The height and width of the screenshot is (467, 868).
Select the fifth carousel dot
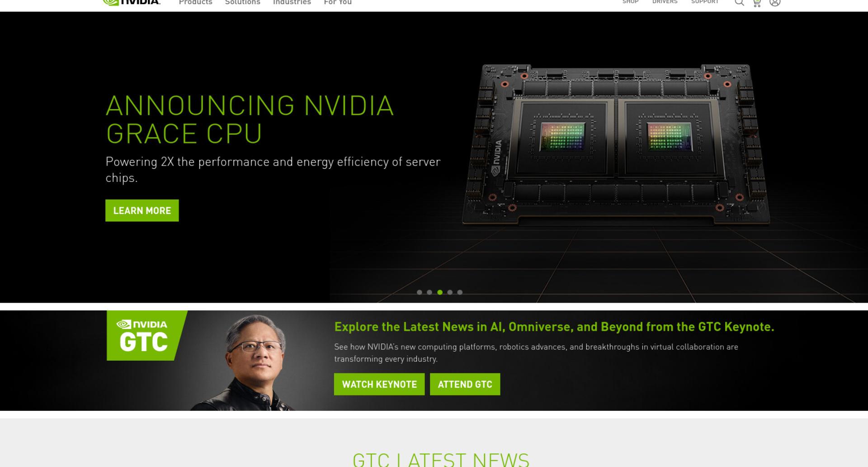[x=460, y=292]
